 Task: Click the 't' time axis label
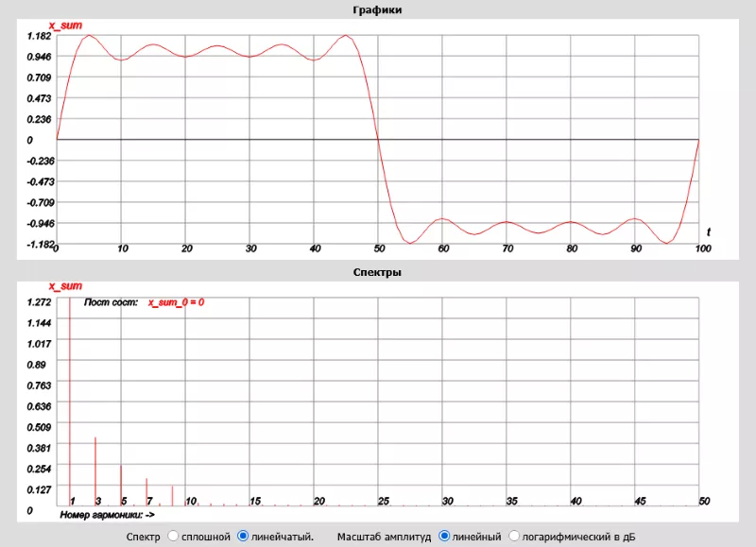pos(709,231)
